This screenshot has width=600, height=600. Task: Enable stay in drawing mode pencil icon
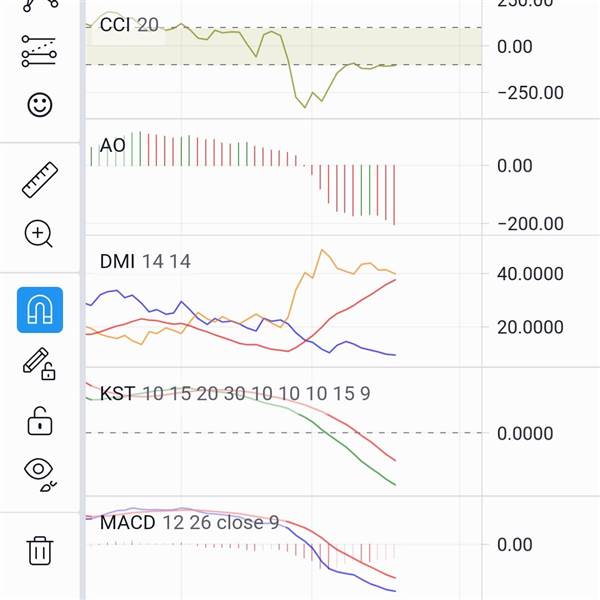coord(39,364)
